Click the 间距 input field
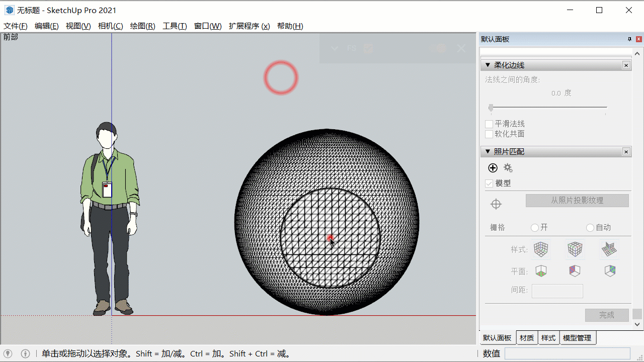The height and width of the screenshot is (362, 644). (557, 291)
